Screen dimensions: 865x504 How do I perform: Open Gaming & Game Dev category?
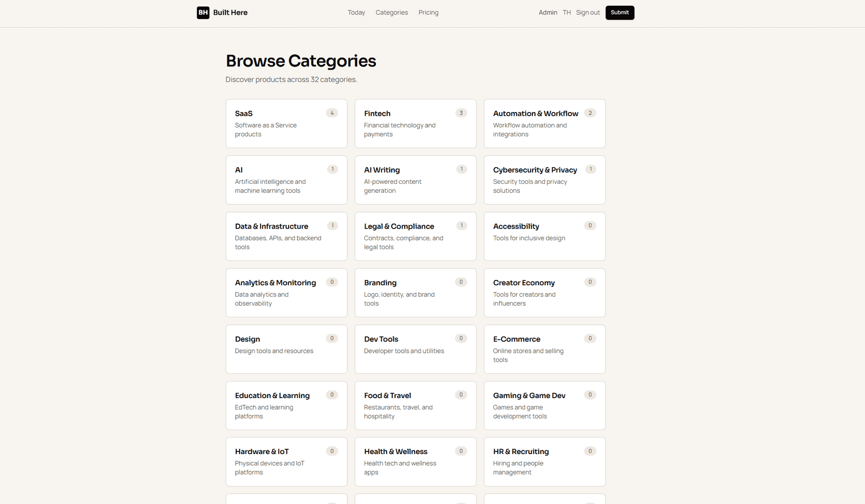tap(545, 406)
